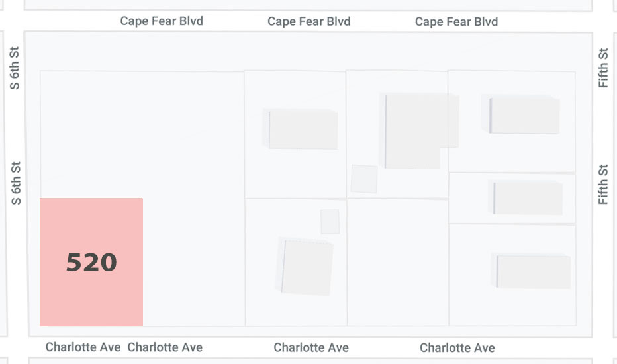This screenshot has width=617, height=364.
Task: Click the leftmost Cape Fear Blvd label
Action: [162, 21]
